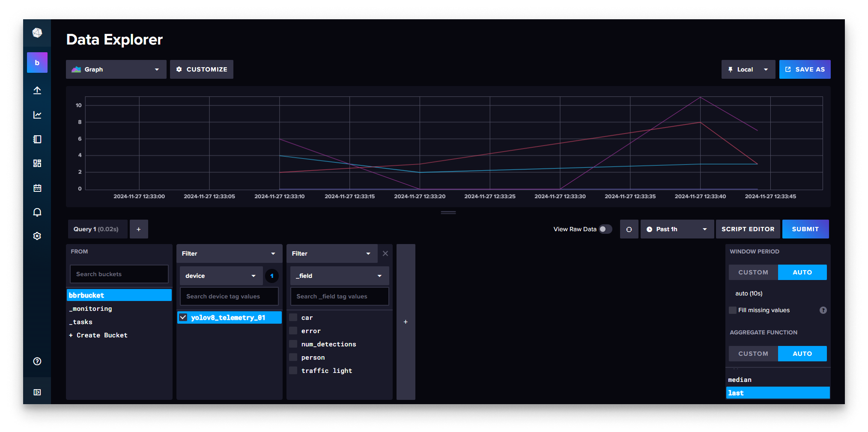Submit the current query

(805, 229)
